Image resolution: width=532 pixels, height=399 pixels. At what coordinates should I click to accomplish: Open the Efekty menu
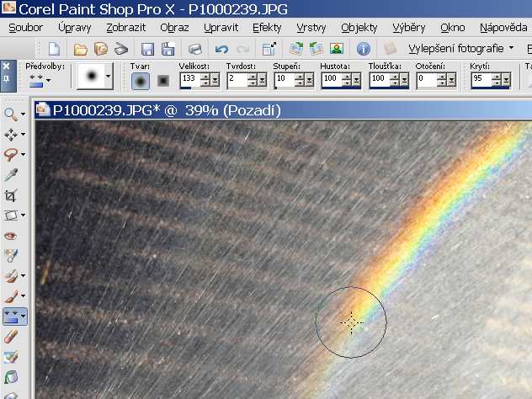tap(267, 28)
